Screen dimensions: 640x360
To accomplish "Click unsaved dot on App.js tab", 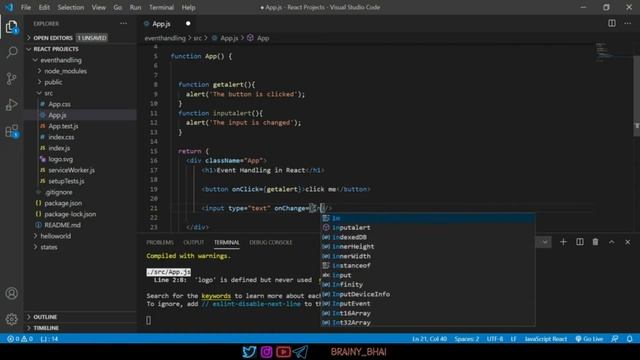I will point(188,24).
